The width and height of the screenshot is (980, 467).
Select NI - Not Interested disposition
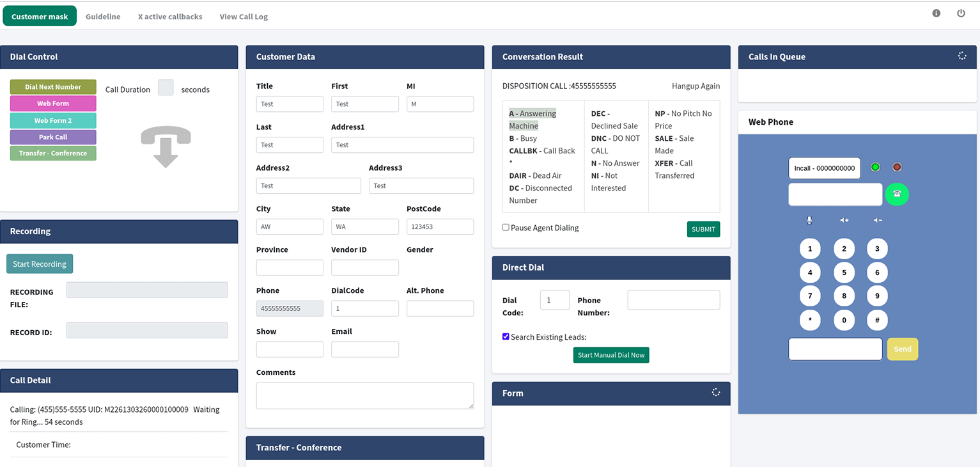pos(609,182)
